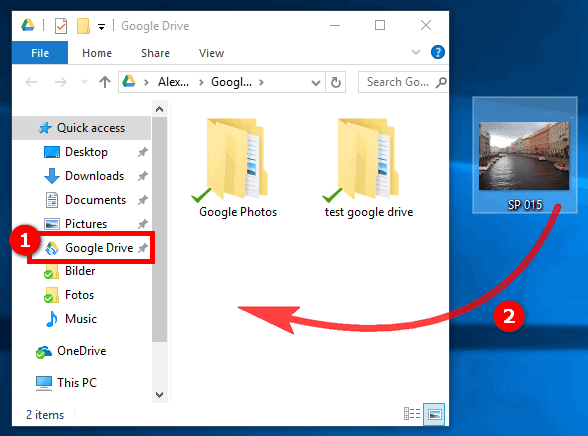Switch to large thumbnails view in status bar
Screen dimensions: 588x436
click(434, 414)
